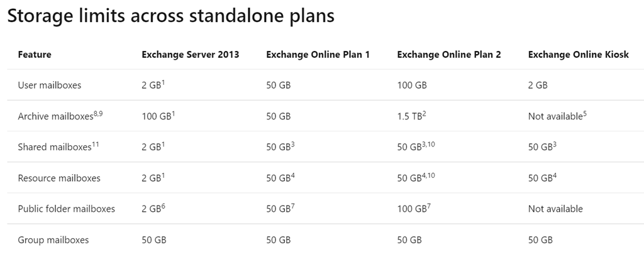Select the Group mailboxes row label
Image resolution: width=644 pixels, height=259 pixels.
click(53, 240)
